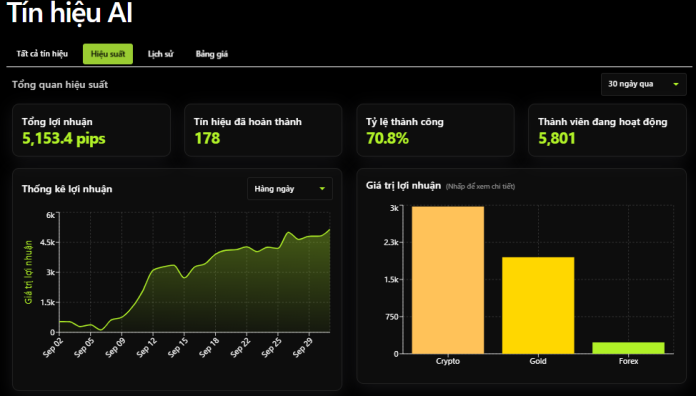Expand the "30 ngày qua" period dropdown
This screenshot has height=396, width=696.
click(x=644, y=84)
